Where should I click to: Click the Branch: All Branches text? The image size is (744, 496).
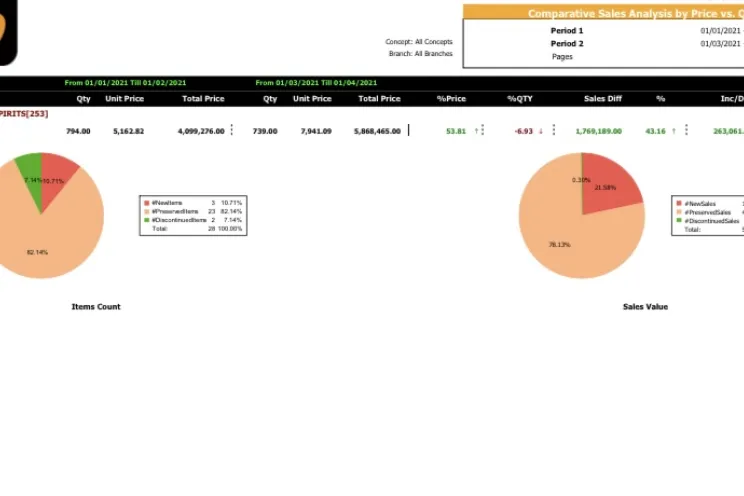click(420, 54)
